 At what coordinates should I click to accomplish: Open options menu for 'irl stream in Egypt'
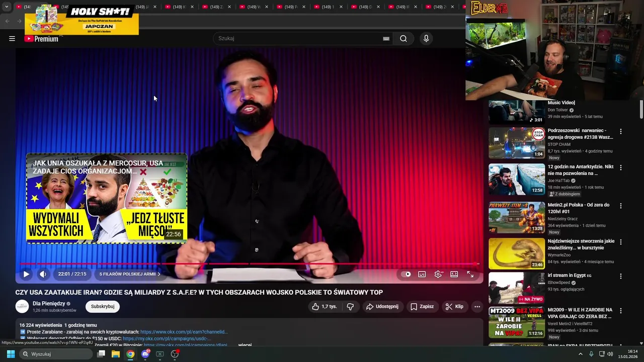pyautogui.click(x=621, y=276)
